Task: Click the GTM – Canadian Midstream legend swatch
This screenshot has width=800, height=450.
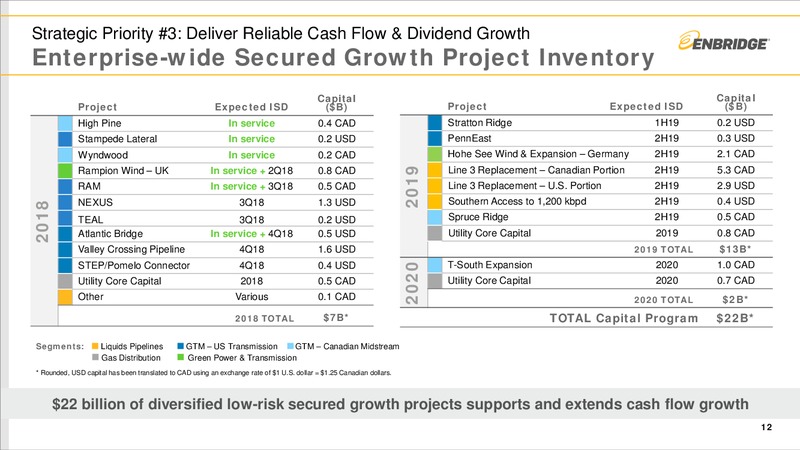Action: [290, 346]
